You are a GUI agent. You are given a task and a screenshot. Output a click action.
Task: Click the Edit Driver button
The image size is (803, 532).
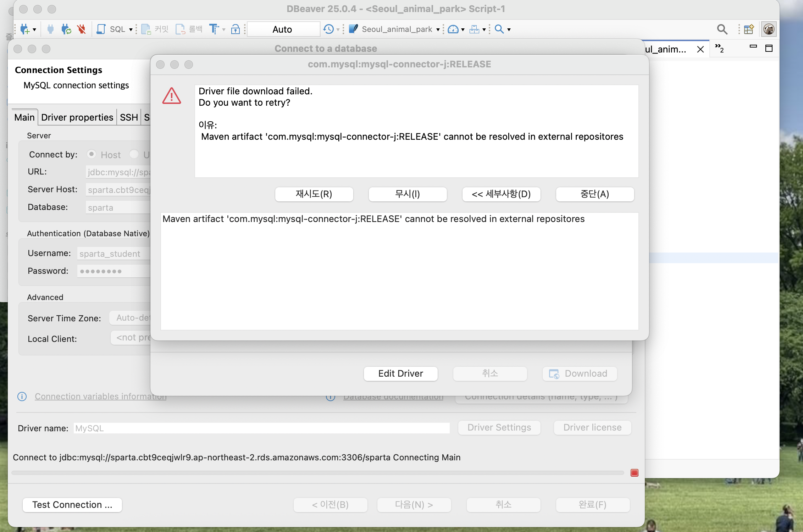click(x=401, y=374)
